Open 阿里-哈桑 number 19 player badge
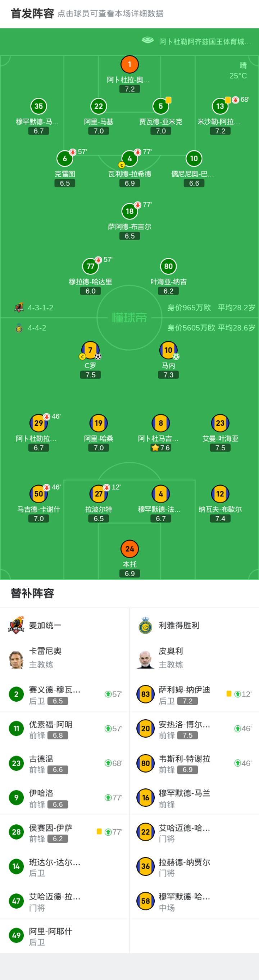This screenshot has width=259, height=980. [99, 423]
